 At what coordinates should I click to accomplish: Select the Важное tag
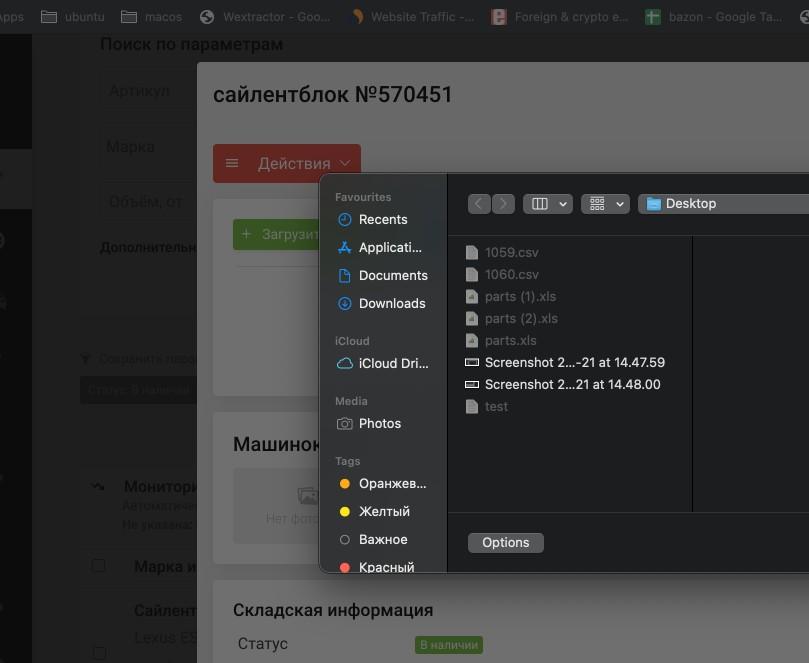(382, 539)
